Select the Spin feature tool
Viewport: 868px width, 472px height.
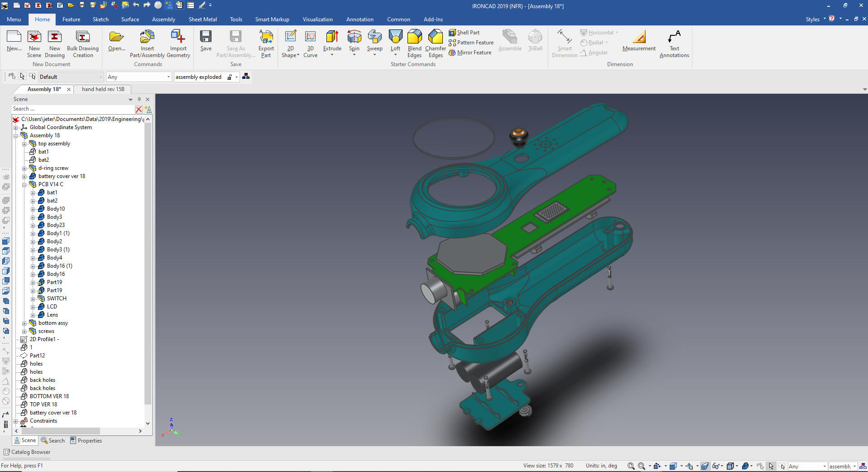point(354,38)
